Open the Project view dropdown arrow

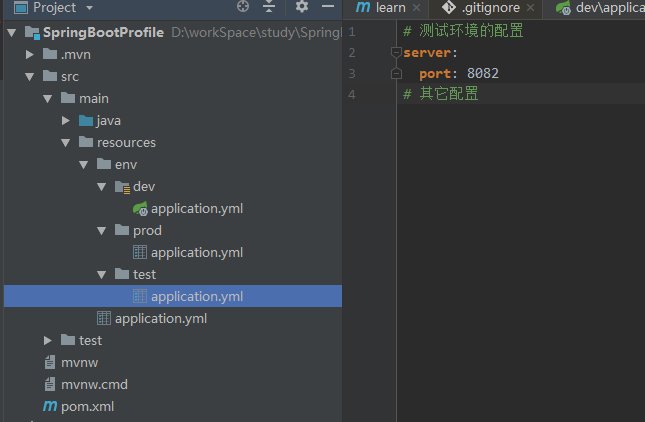pyautogui.click(x=90, y=8)
